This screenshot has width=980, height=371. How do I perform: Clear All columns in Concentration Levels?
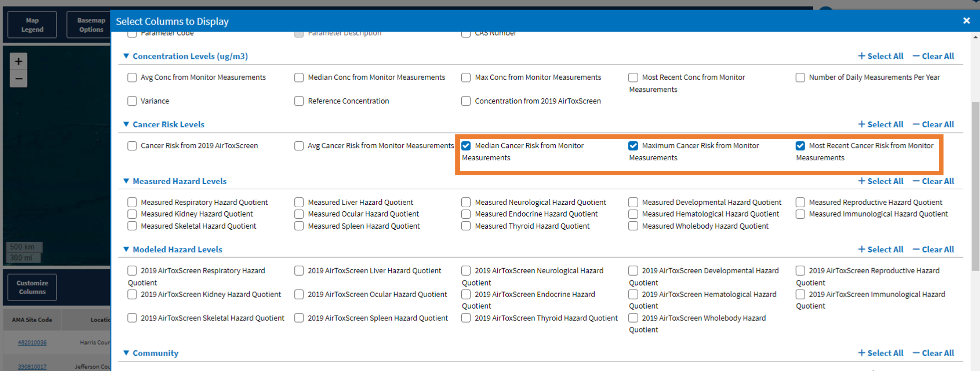click(933, 56)
